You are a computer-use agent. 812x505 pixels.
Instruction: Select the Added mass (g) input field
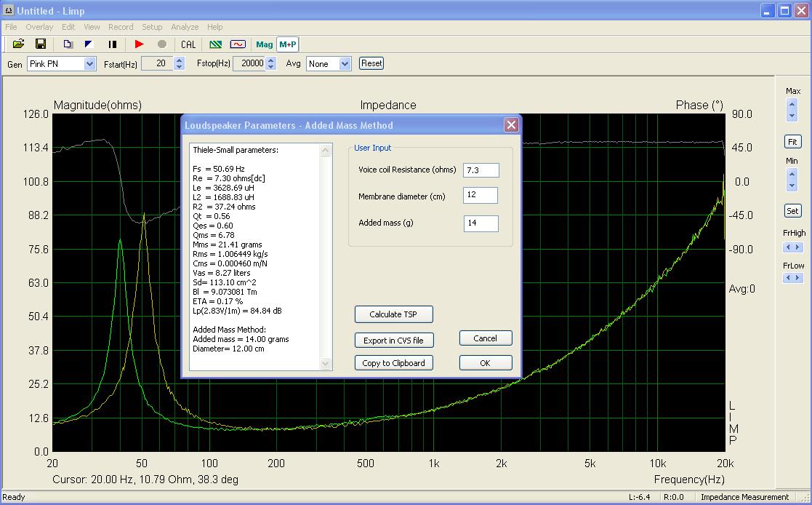click(481, 223)
